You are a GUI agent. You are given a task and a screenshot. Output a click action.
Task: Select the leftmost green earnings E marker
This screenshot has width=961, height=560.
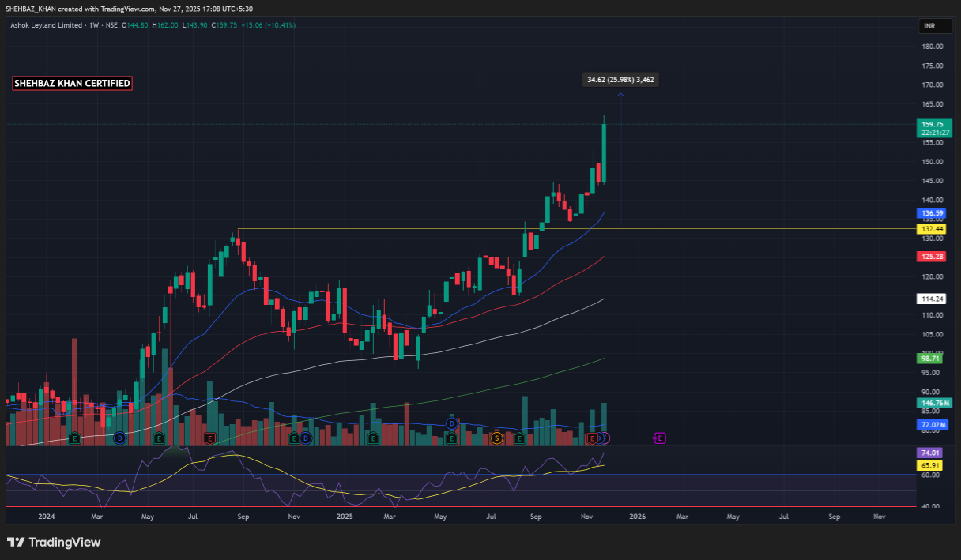[75, 438]
